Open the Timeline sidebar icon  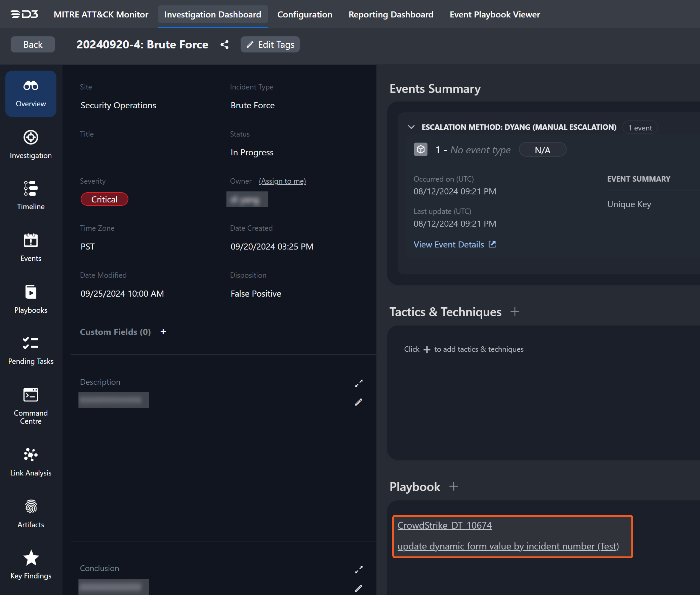click(31, 188)
